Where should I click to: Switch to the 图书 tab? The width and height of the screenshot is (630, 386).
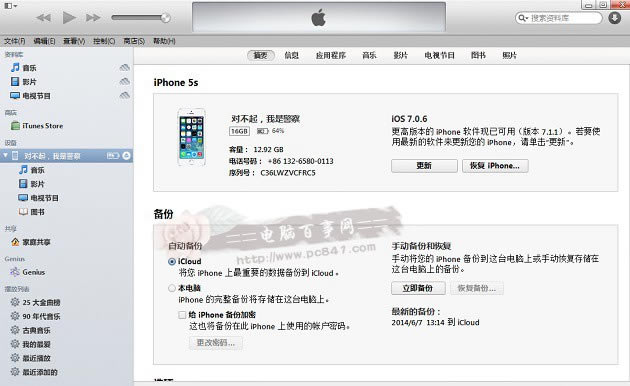pyautogui.click(x=478, y=55)
